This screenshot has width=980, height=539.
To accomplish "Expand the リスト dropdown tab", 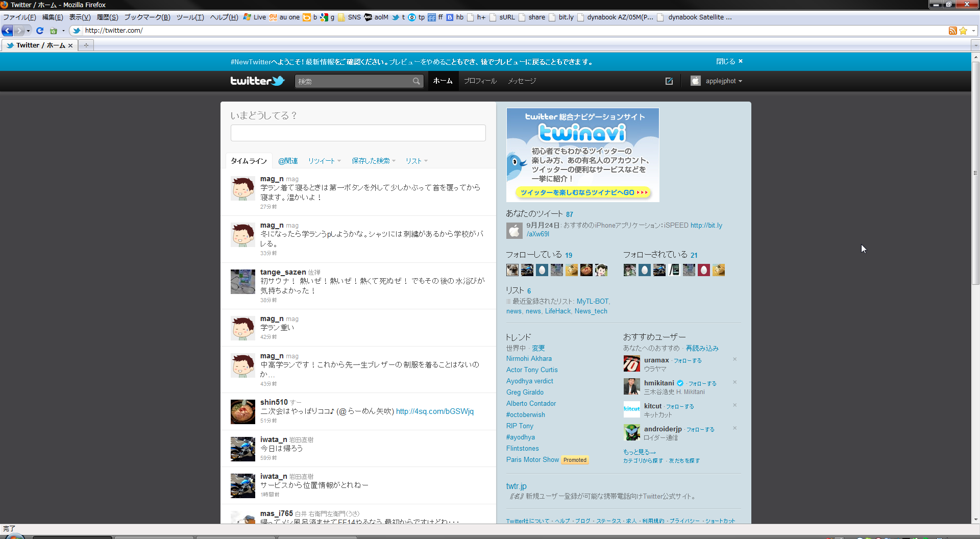I will (x=416, y=161).
